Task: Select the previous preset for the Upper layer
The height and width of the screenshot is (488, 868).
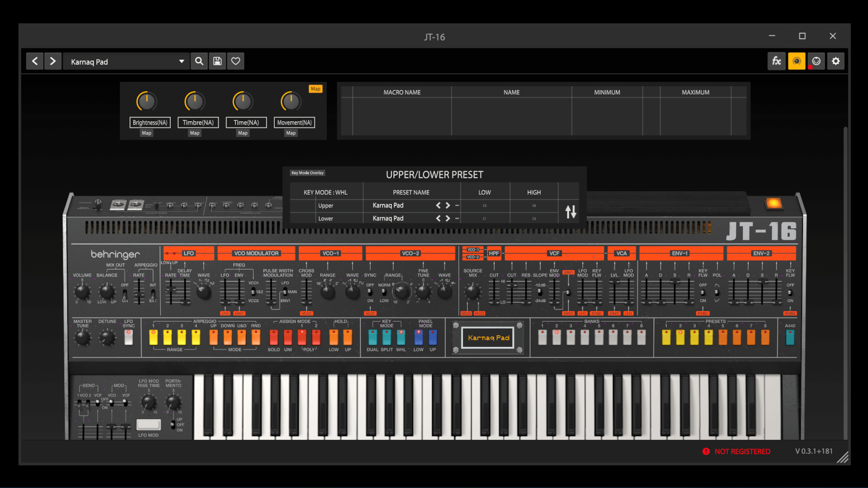Action: click(438, 205)
